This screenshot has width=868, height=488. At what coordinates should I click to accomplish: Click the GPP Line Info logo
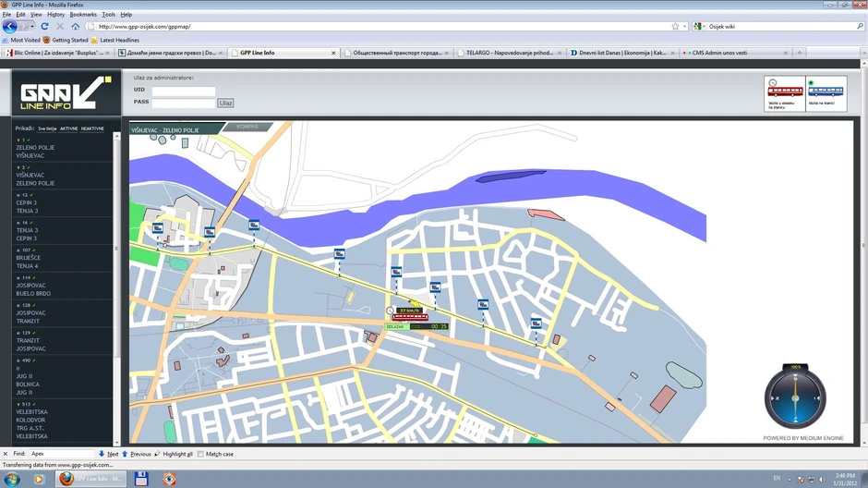[66, 95]
